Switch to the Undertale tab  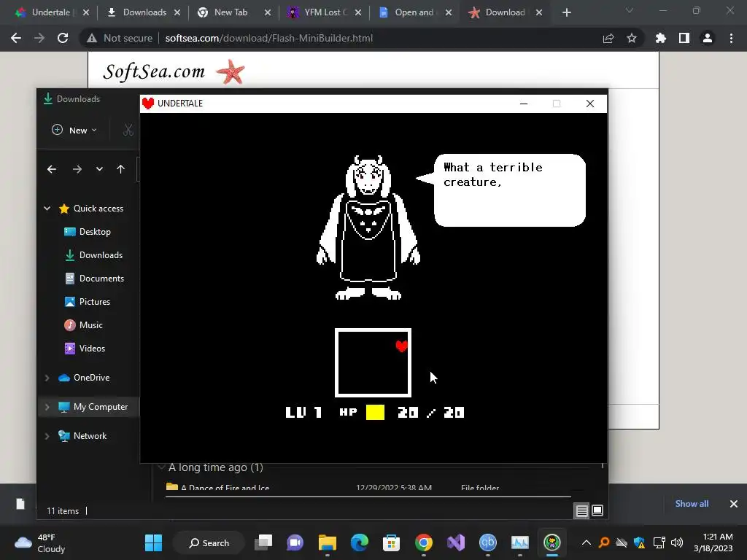[50, 12]
